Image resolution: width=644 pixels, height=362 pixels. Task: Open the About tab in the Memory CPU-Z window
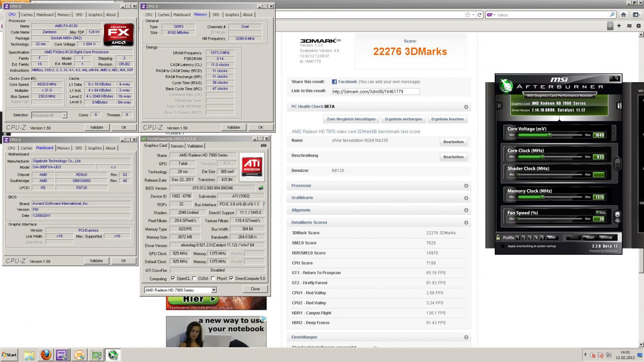click(248, 15)
